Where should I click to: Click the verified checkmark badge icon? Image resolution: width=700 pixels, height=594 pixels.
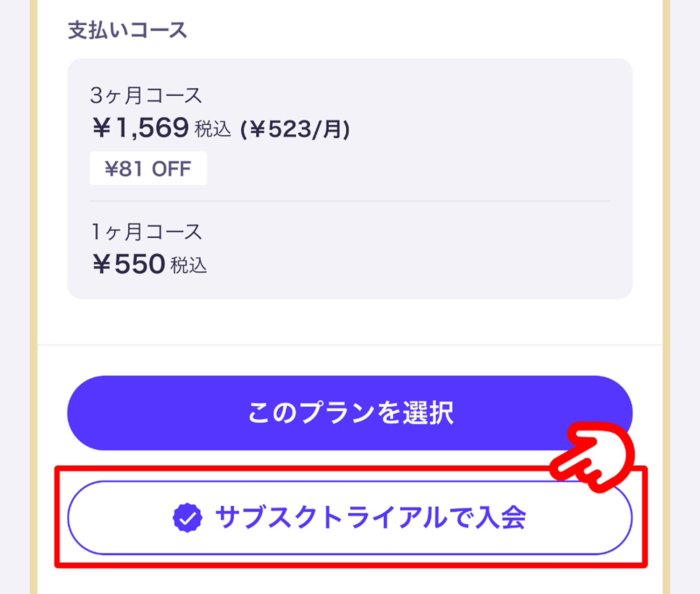pyautogui.click(x=187, y=517)
